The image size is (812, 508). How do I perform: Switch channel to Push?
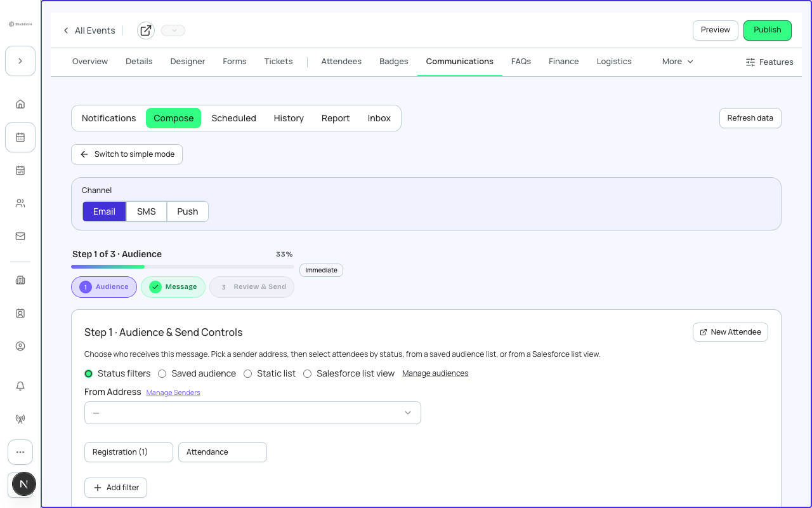click(x=188, y=211)
